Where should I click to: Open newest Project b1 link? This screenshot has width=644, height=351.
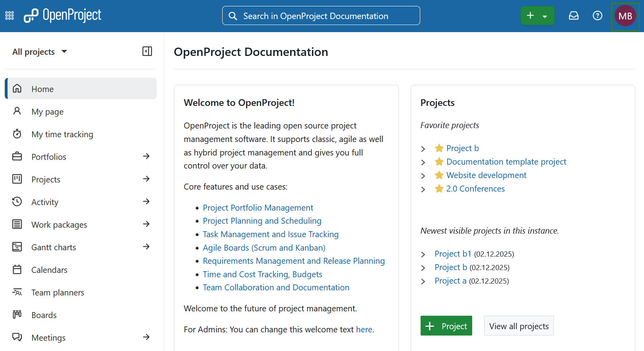coord(453,253)
